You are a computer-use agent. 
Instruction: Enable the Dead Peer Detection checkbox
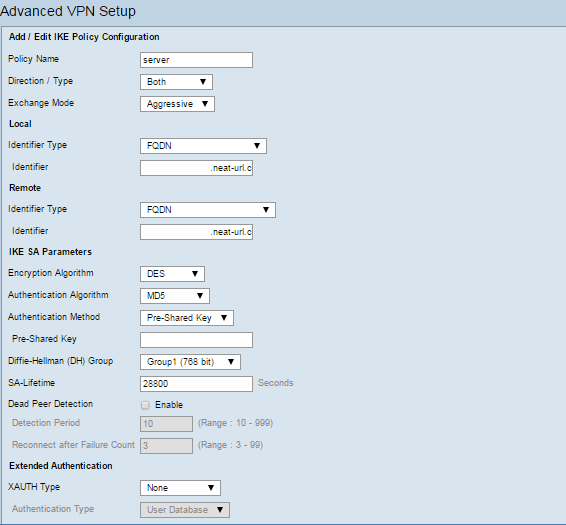(x=145, y=405)
